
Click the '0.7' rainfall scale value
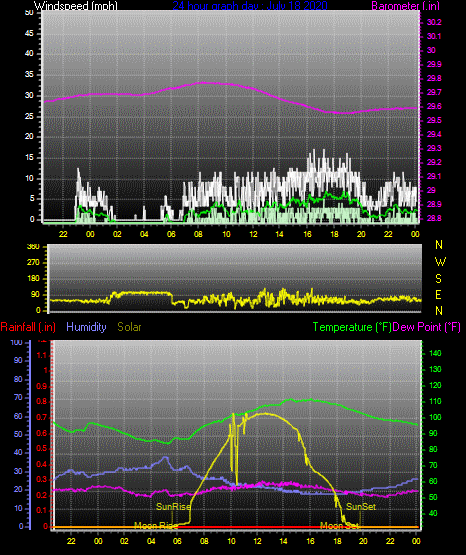(42, 417)
